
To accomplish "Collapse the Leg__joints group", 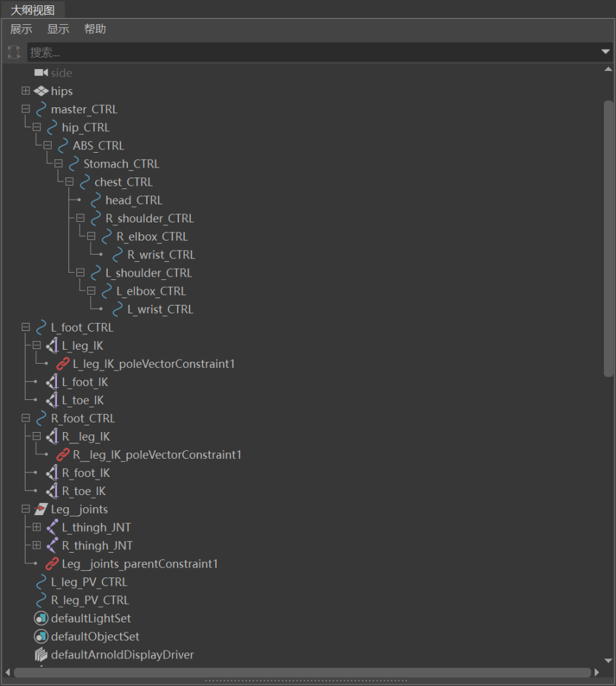I will (26, 509).
